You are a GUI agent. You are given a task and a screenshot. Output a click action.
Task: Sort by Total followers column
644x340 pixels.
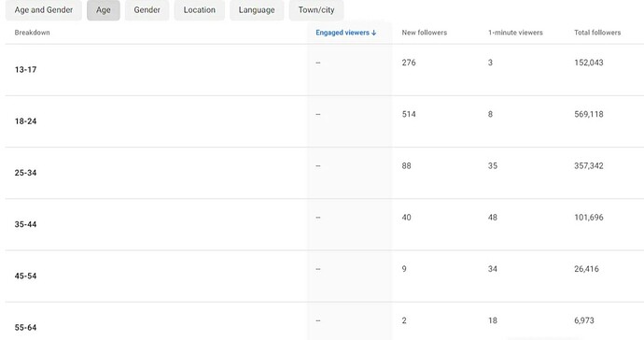click(x=597, y=33)
